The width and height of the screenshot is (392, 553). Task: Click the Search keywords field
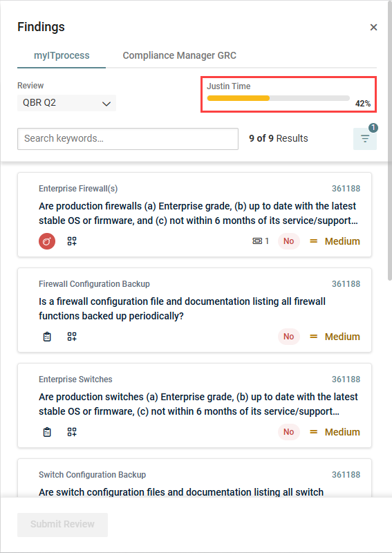[128, 139]
